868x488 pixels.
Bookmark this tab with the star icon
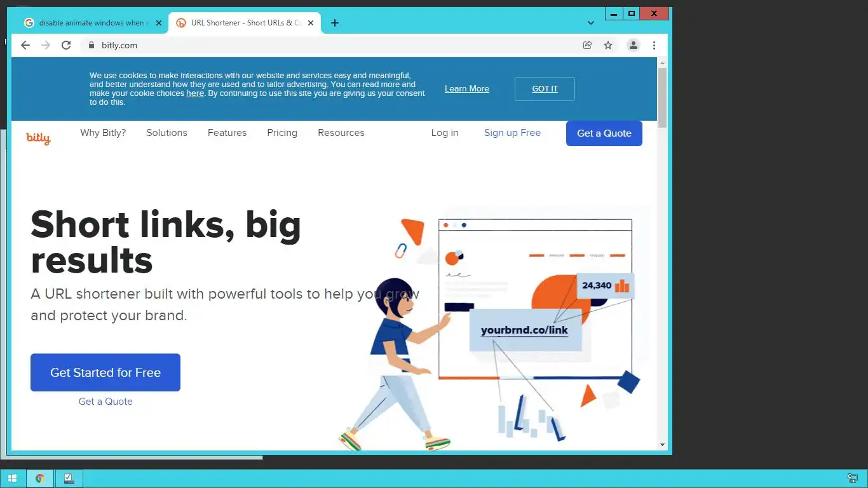point(608,45)
